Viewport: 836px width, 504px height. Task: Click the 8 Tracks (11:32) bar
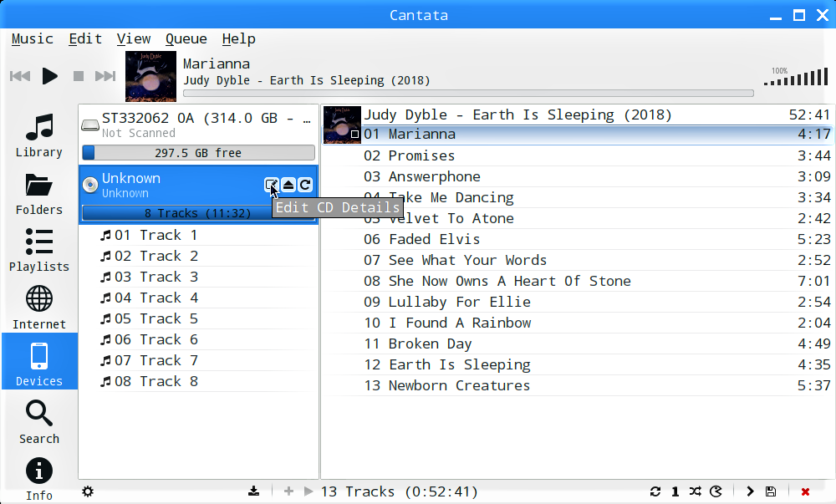198,213
